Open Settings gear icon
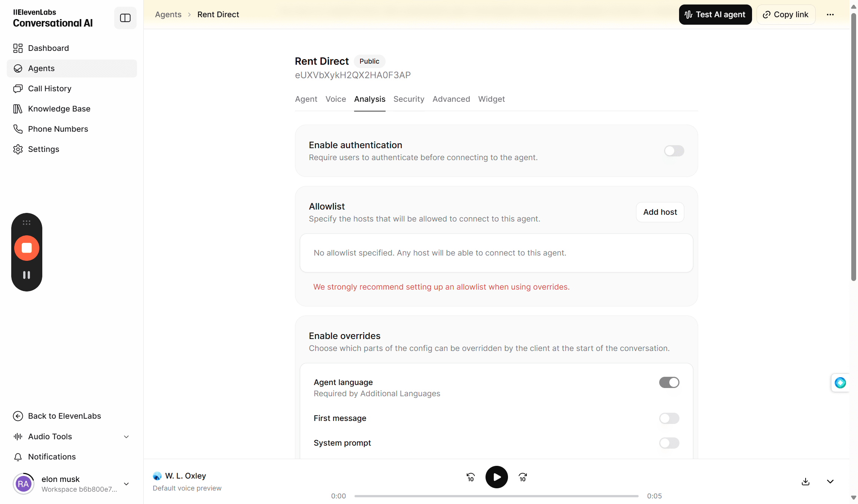This screenshot has width=858, height=504. pos(18,149)
